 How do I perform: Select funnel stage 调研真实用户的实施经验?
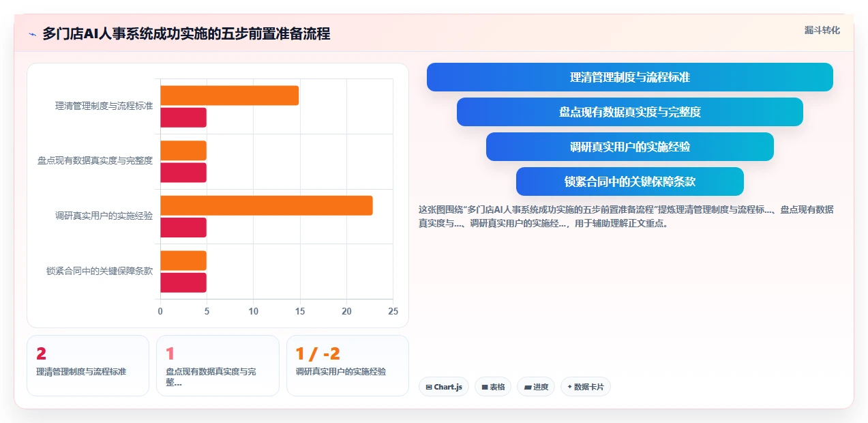[x=629, y=147]
